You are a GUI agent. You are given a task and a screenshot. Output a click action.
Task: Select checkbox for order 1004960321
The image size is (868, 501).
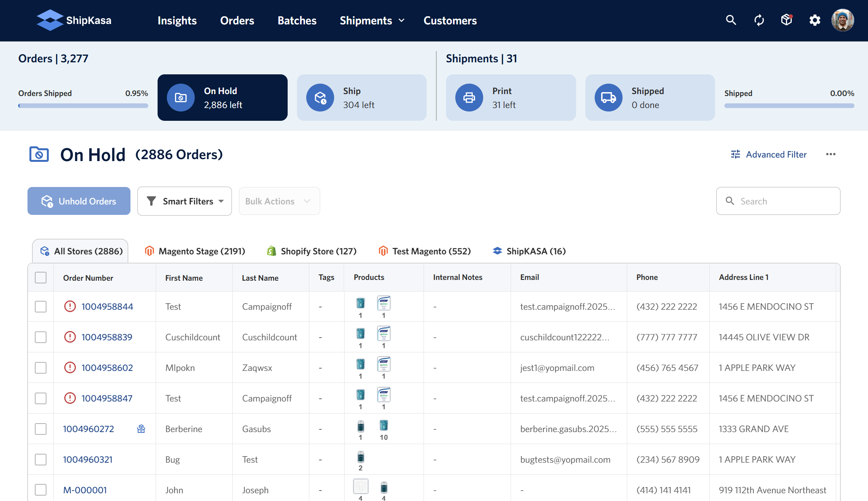pyautogui.click(x=41, y=460)
